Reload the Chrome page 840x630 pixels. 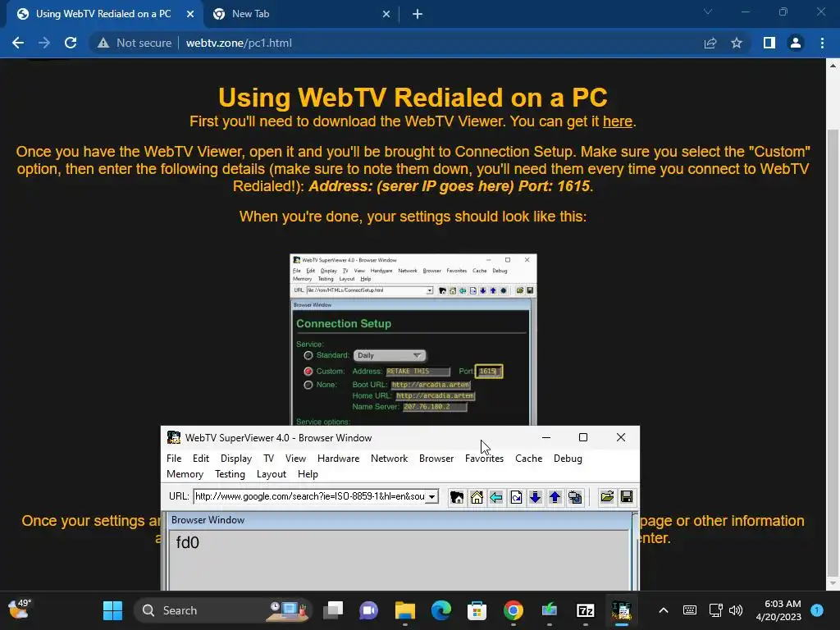pyautogui.click(x=71, y=43)
